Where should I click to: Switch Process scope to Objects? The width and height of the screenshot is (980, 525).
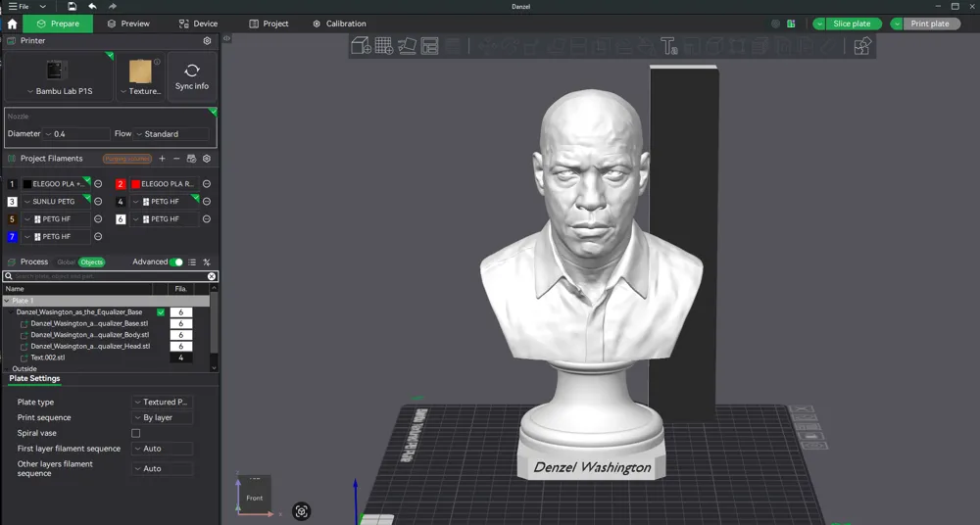pyautogui.click(x=92, y=262)
